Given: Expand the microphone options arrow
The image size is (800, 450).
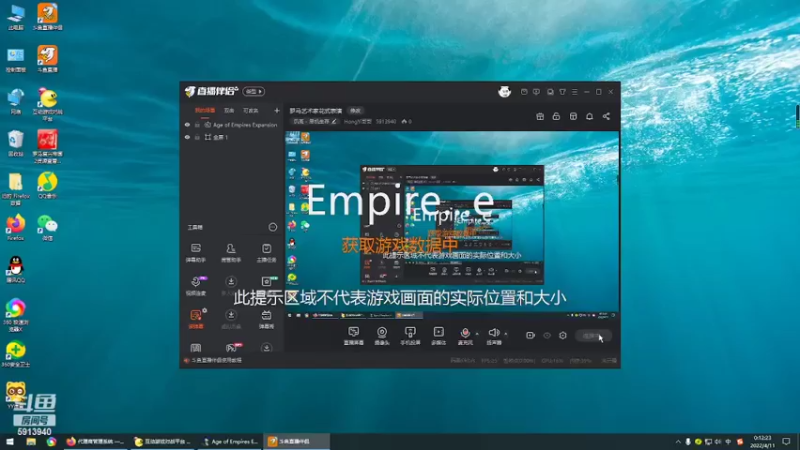Looking at the screenshot, I should (477, 334).
